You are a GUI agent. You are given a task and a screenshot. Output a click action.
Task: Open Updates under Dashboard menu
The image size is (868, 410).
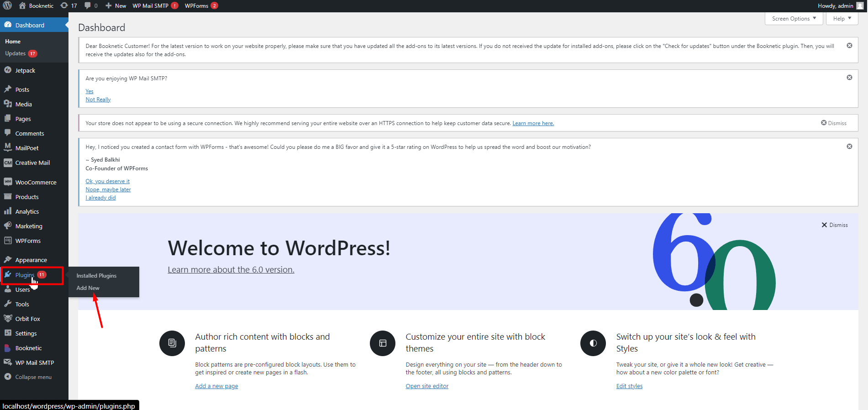[x=21, y=53]
